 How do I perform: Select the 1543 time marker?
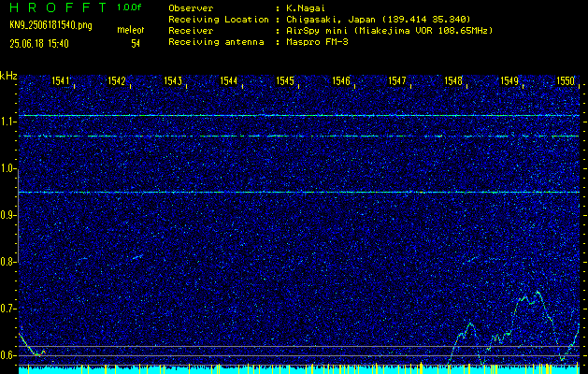coord(173,80)
